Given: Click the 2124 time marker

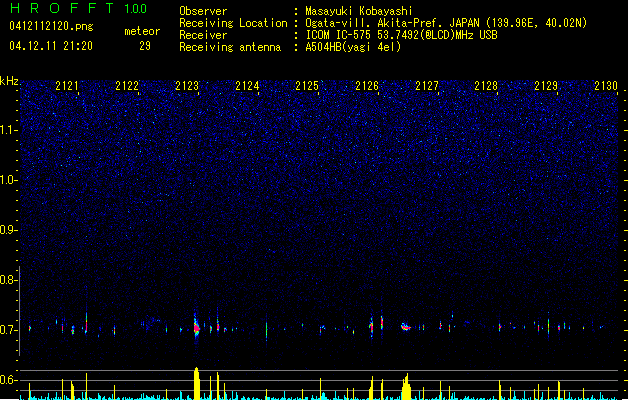Looking at the screenshot, I should 247,86.
